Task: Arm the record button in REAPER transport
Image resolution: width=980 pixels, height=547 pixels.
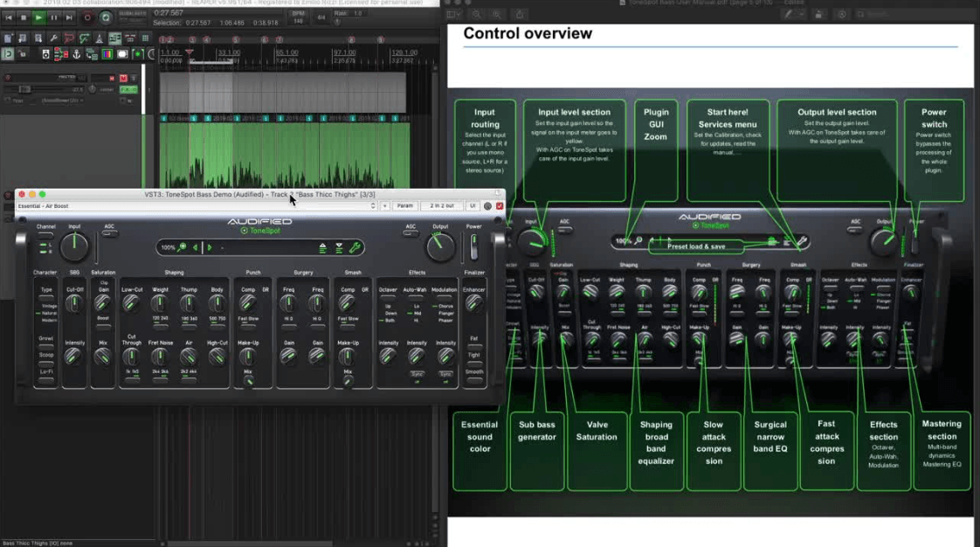Action: [87, 17]
